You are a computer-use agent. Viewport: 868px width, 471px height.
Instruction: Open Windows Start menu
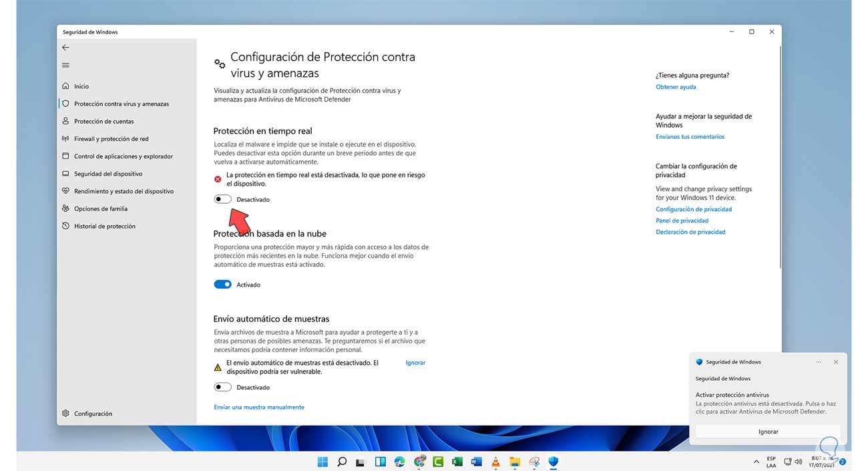pyautogui.click(x=322, y=461)
